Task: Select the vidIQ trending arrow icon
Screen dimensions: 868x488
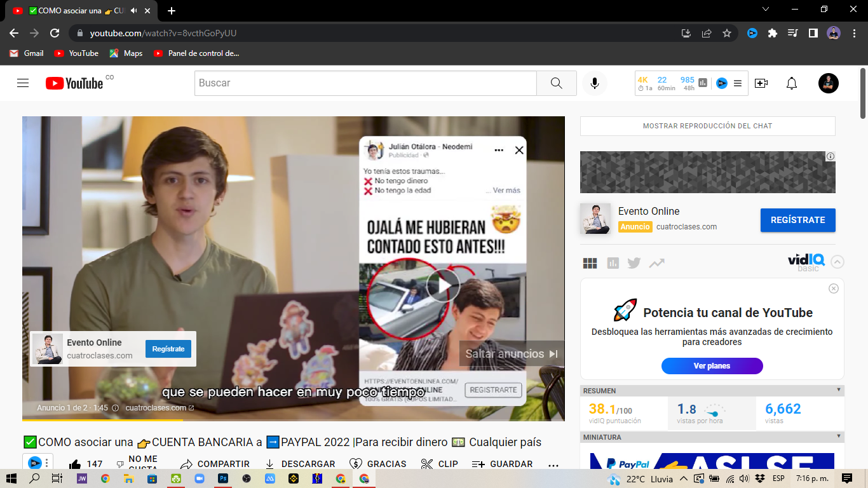Action: tap(656, 263)
